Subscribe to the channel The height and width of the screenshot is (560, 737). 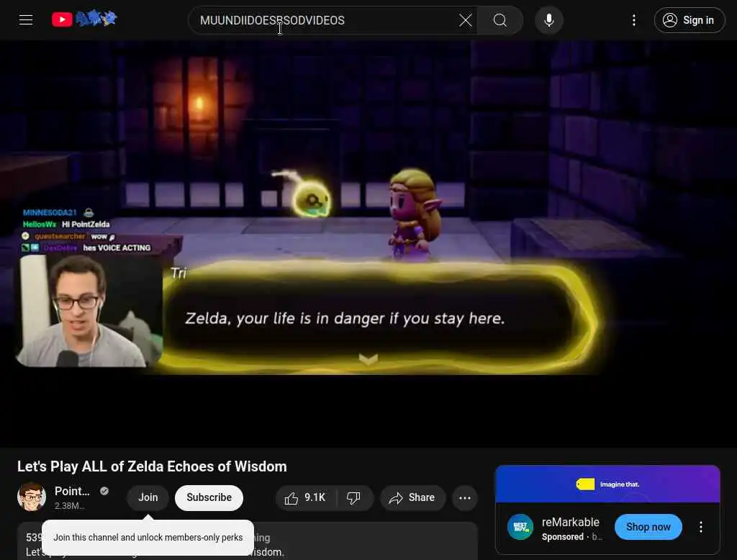click(209, 497)
